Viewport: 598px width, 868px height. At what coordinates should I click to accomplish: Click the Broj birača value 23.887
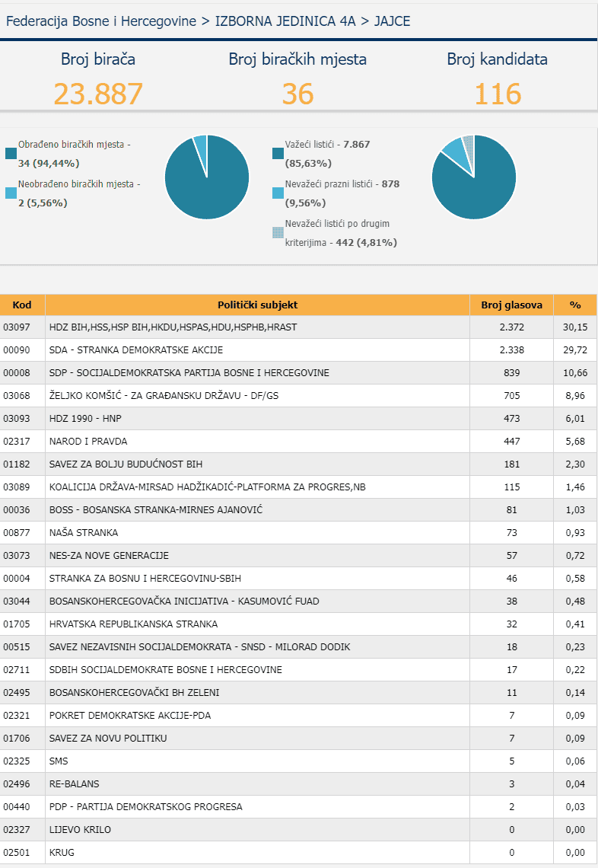(x=98, y=94)
